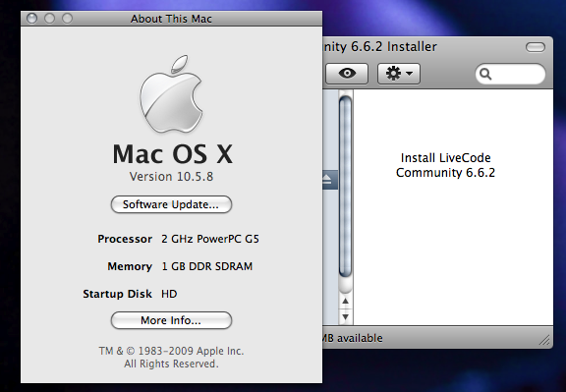The height and width of the screenshot is (392, 566).
Task: Click the sidebar vertical scrollbar thumb
Action: point(346,187)
